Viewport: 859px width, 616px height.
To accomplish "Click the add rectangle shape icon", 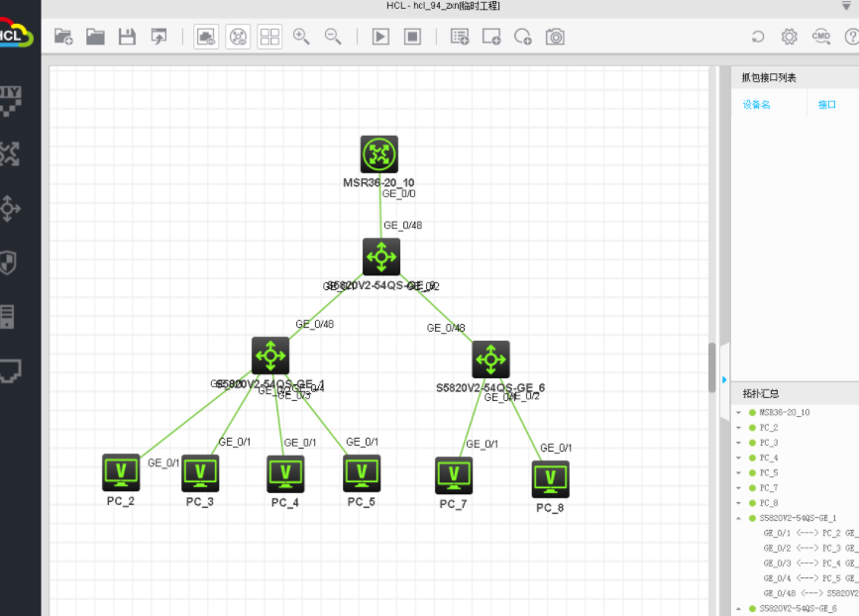I will 491,37.
